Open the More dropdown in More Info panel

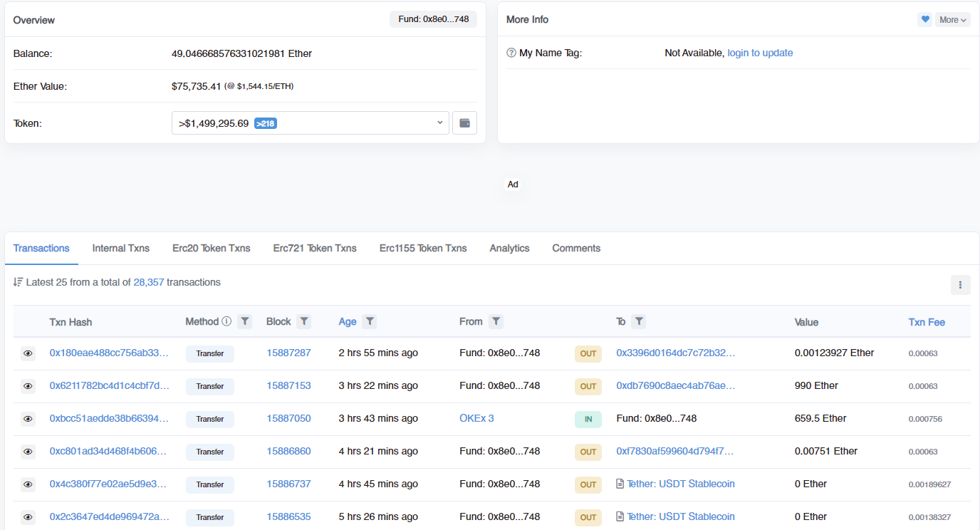(952, 19)
